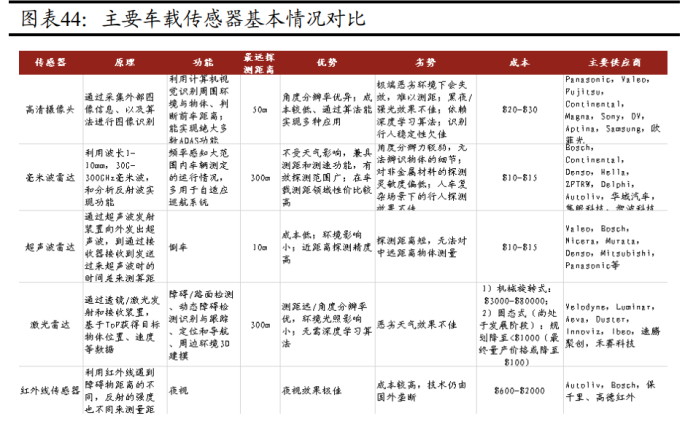Viewport: 687px width, 425px height.
Task: Click the 倒车 function cell
Action: point(178,247)
